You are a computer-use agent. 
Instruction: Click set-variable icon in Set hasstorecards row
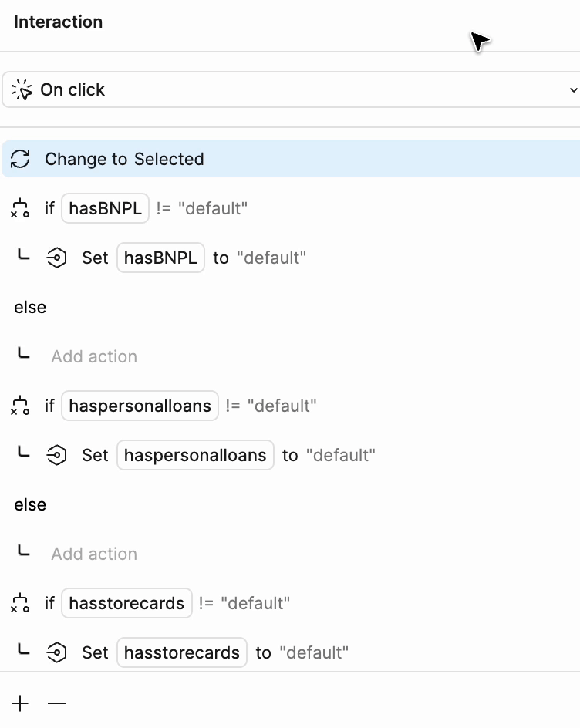pyautogui.click(x=57, y=652)
